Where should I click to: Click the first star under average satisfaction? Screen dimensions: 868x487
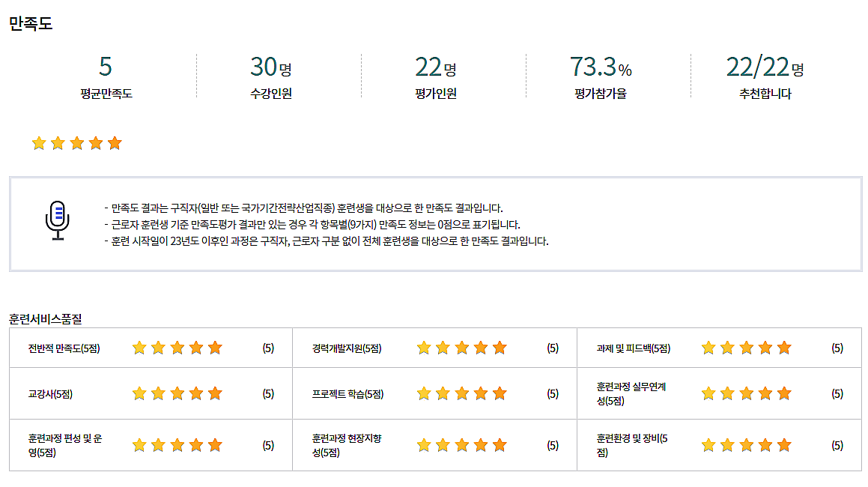[x=39, y=143]
